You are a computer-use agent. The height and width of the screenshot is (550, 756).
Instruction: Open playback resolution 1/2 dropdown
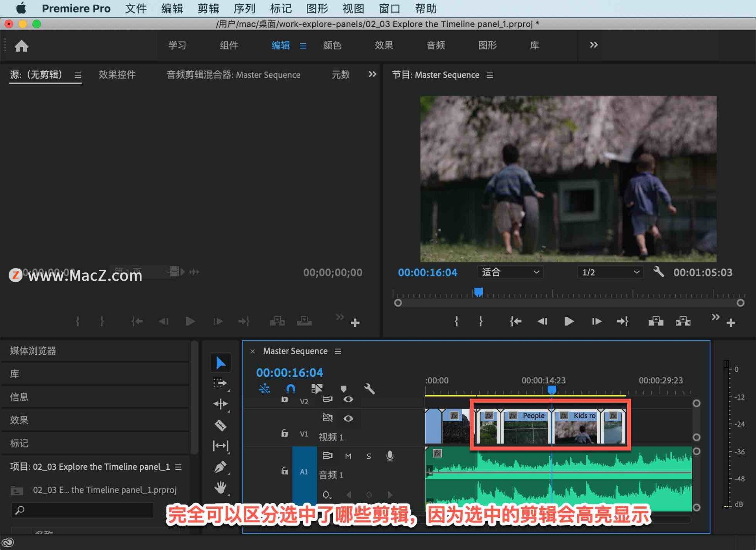(610, 272)
